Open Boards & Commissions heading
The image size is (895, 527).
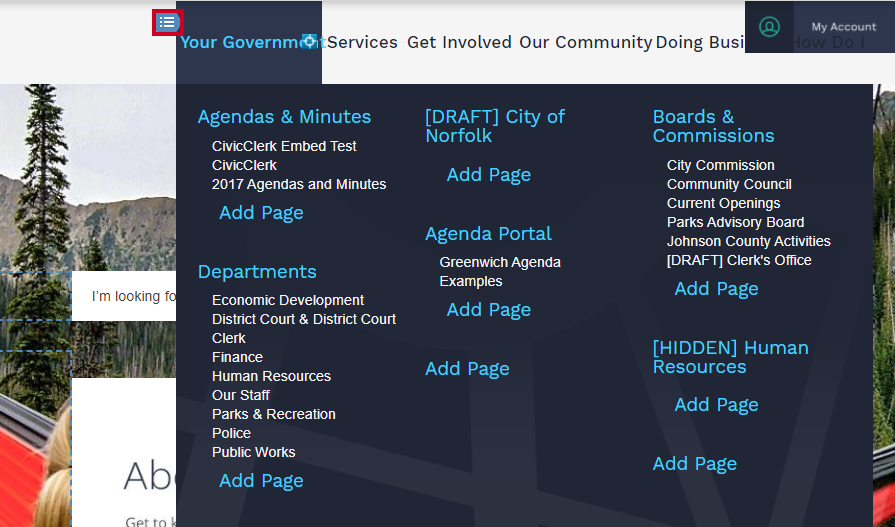[x=713, y=126]
